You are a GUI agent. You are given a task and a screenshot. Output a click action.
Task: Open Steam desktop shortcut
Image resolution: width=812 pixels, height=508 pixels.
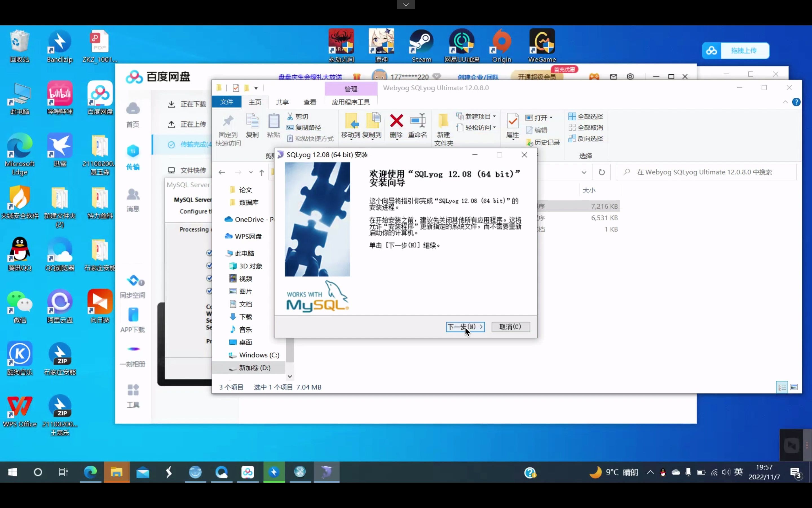click(x=421, y=46)
